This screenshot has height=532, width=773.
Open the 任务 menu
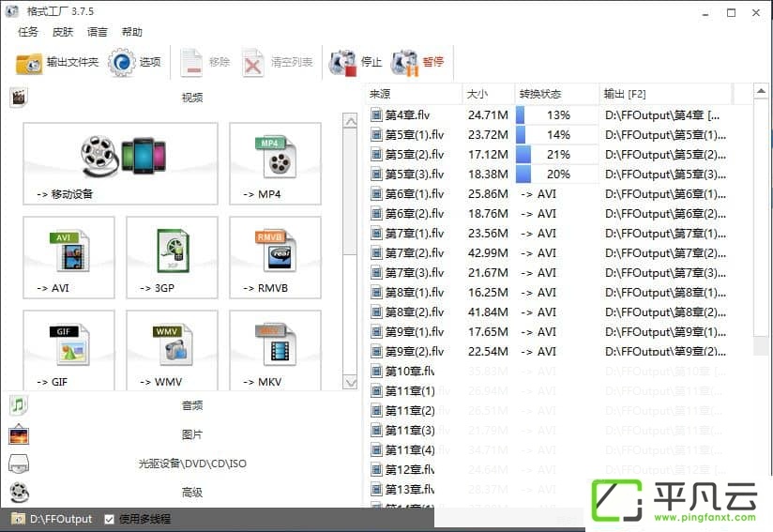tap(28, 32)
